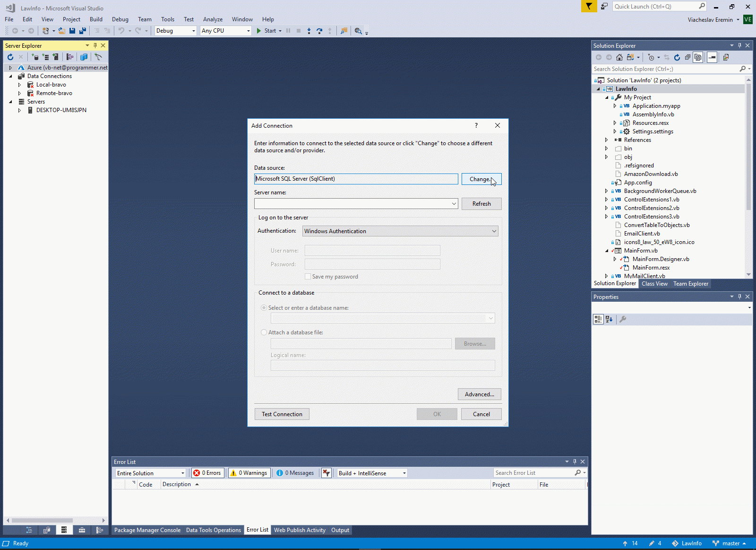Click the Home icon in Solution Explorer
756x550 pixels.
619,57
